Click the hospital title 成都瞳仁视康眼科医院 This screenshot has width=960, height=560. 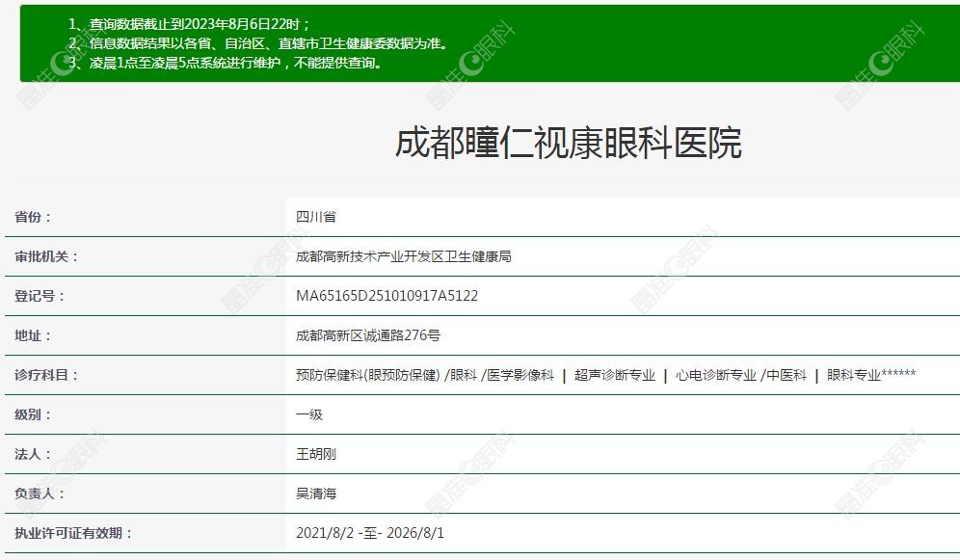click(x=568, y=144)
